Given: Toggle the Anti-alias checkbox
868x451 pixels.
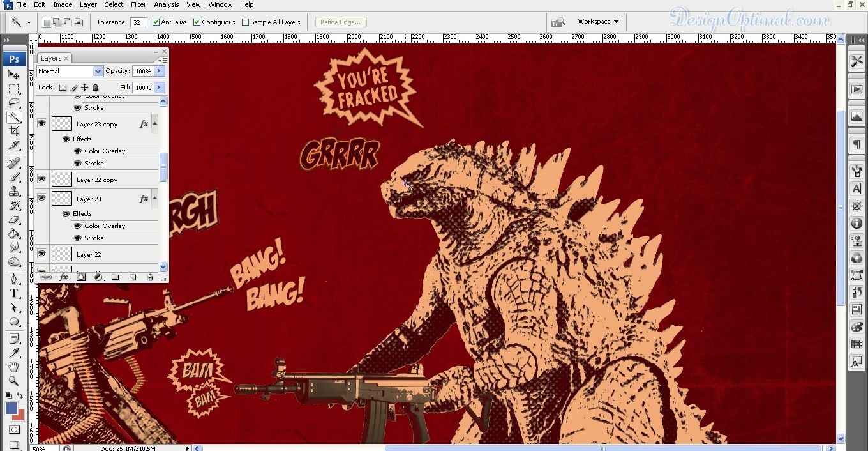Looking at the screenshot, I should [156, 22].
